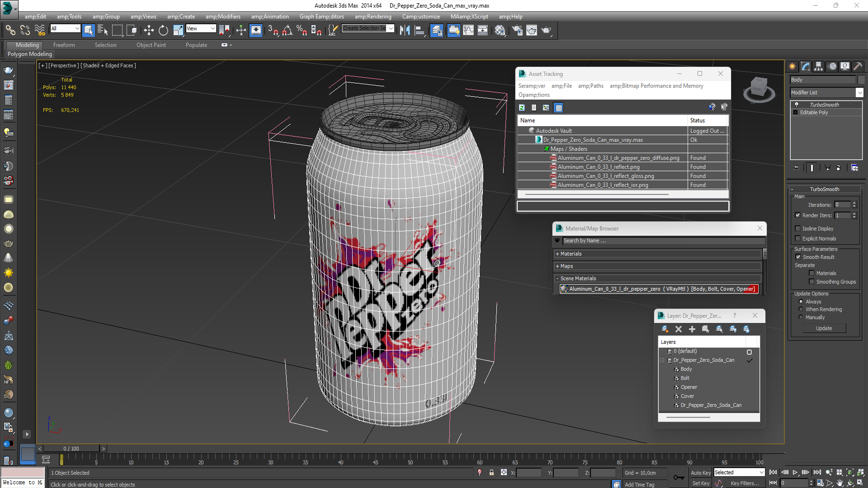Expand the Editable Poly modifier entry
This screenshot has height=488, width=868.
coord(795,112)
